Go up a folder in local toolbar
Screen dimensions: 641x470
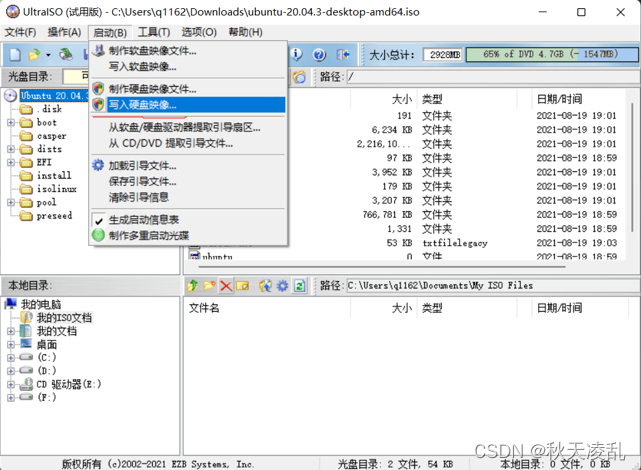192,286
